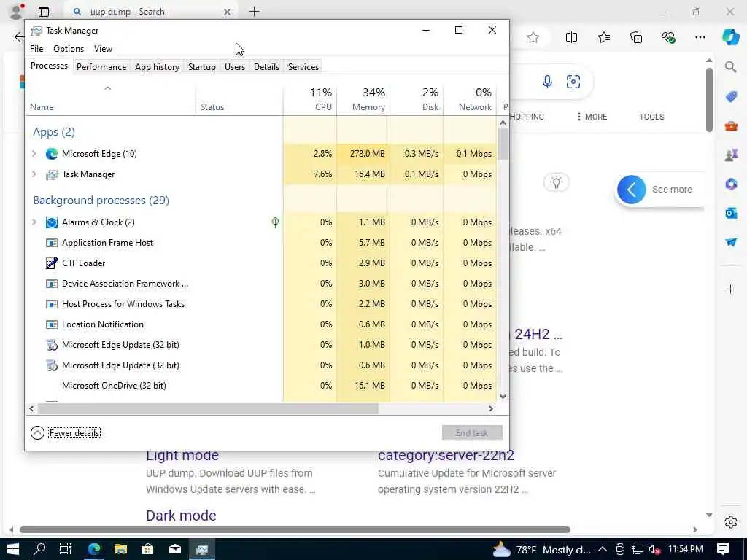747x560 pixels.
Task: Open a new Edge tab
Action: [x=255, y=12]
